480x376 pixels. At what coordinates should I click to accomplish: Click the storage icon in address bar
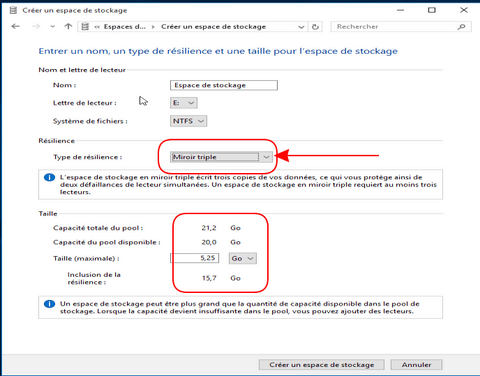click(x=85, y=26)
